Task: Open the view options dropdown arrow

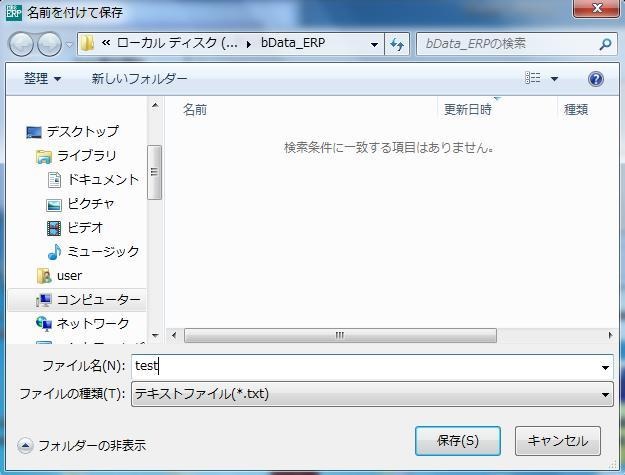Action: tap(554, 78)
